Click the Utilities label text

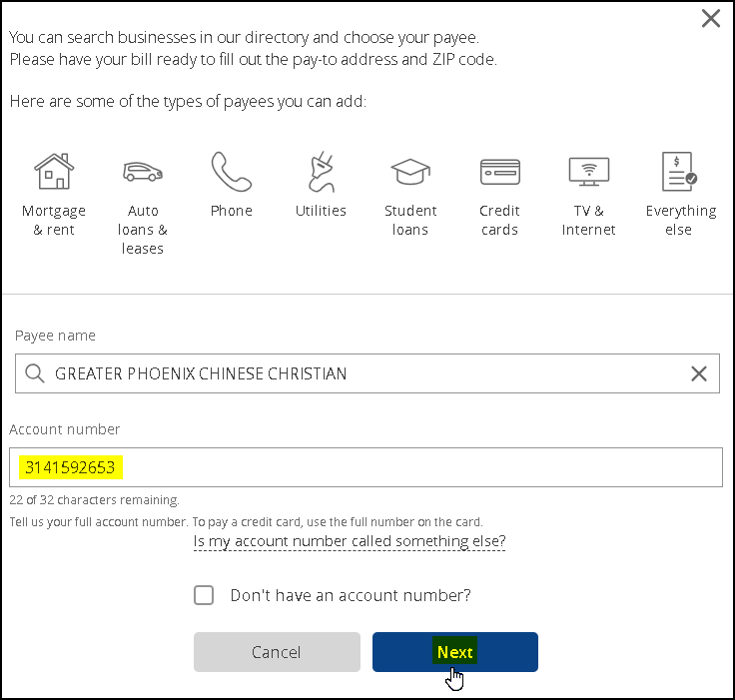pos(322,211)
